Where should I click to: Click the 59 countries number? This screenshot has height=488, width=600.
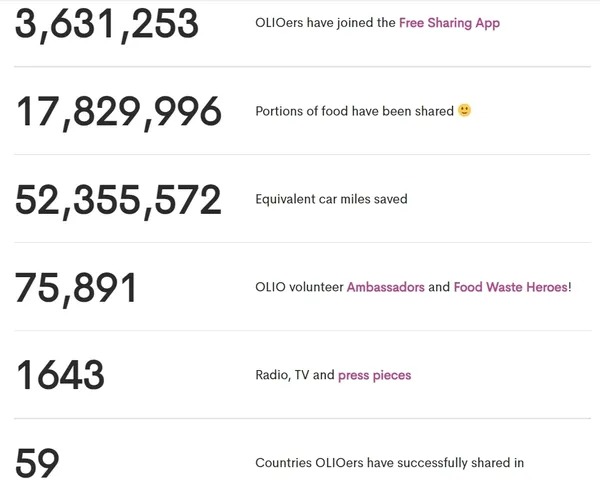(37, 463)
